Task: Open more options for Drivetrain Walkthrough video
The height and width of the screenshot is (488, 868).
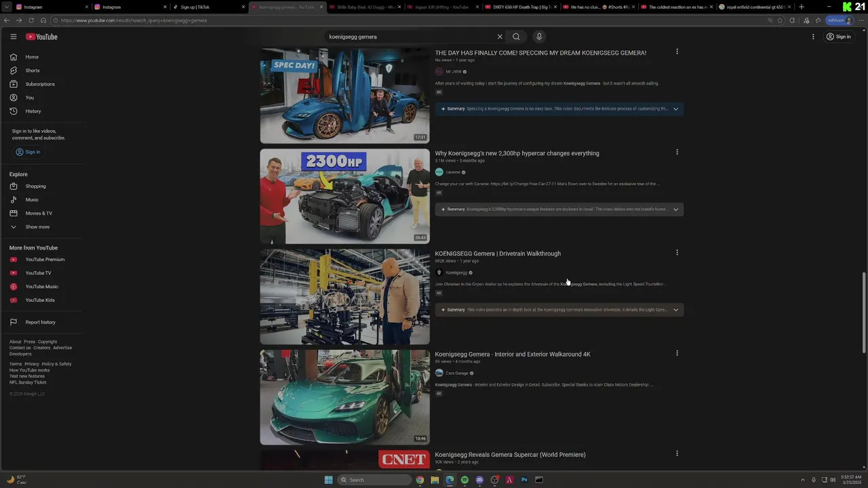Action: (677, 252)
